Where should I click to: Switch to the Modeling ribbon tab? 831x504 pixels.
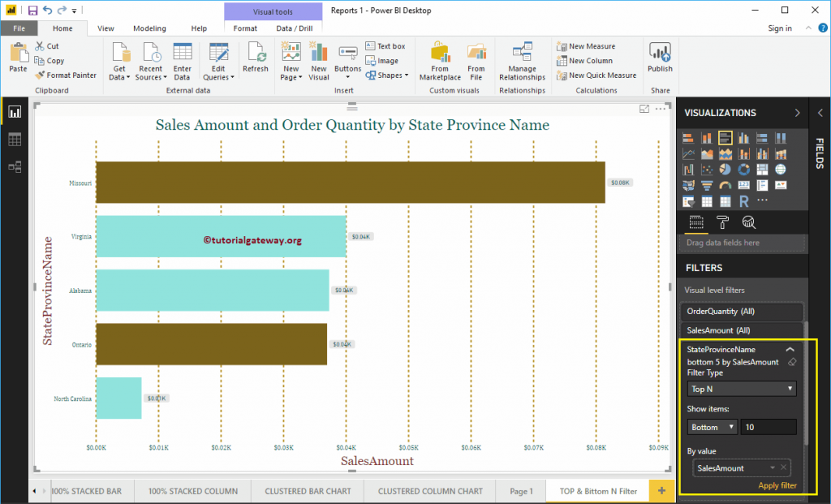tap(149, 27)
